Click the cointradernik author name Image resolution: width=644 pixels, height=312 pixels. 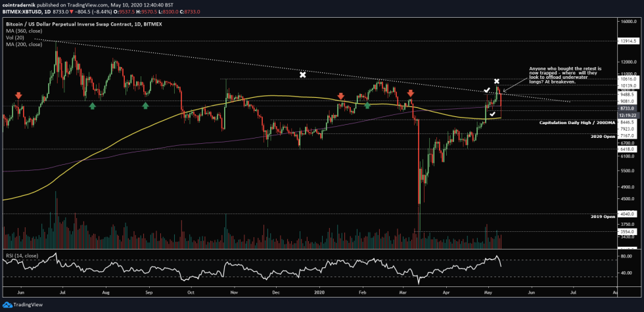click(21, 5)
